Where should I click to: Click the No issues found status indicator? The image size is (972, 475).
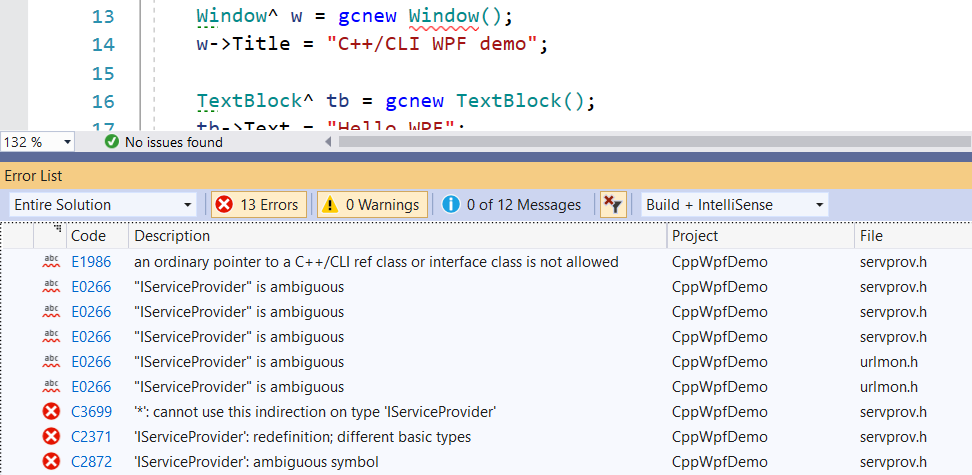coord(164,142)
